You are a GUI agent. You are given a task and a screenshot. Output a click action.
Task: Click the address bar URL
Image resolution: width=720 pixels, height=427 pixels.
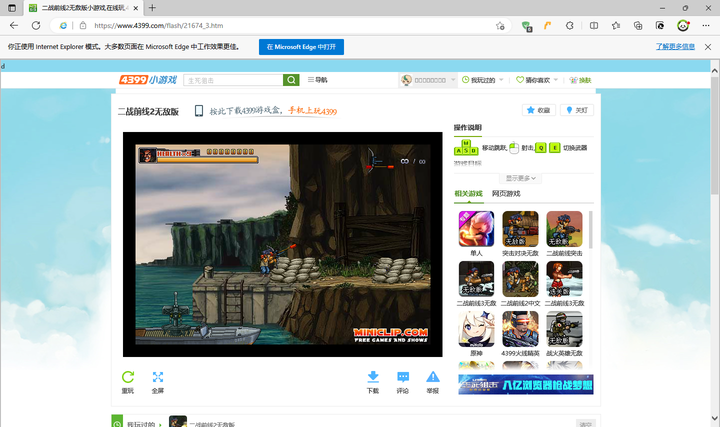pos(159,26)
